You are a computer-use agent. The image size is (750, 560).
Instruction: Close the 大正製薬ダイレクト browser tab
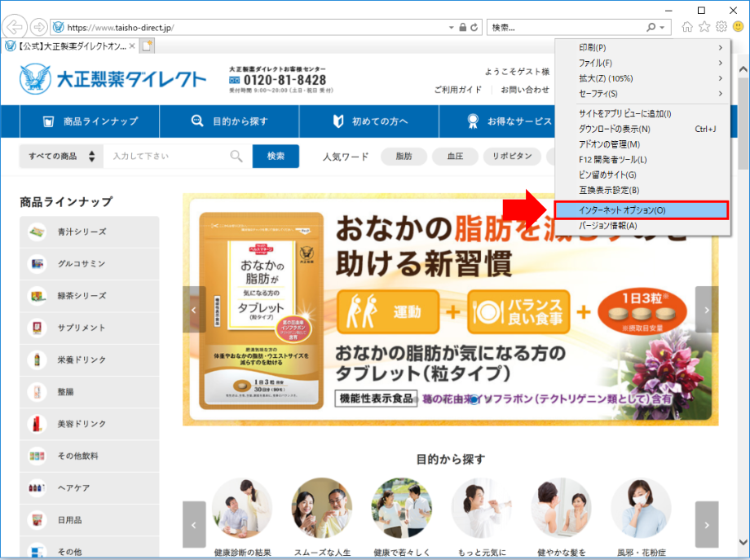(132, 46)
